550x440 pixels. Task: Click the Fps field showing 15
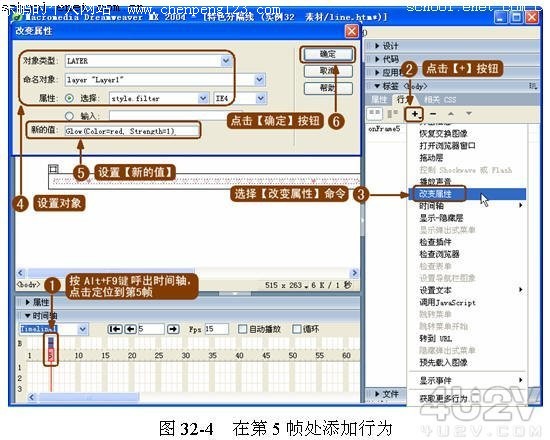(216, 329)
